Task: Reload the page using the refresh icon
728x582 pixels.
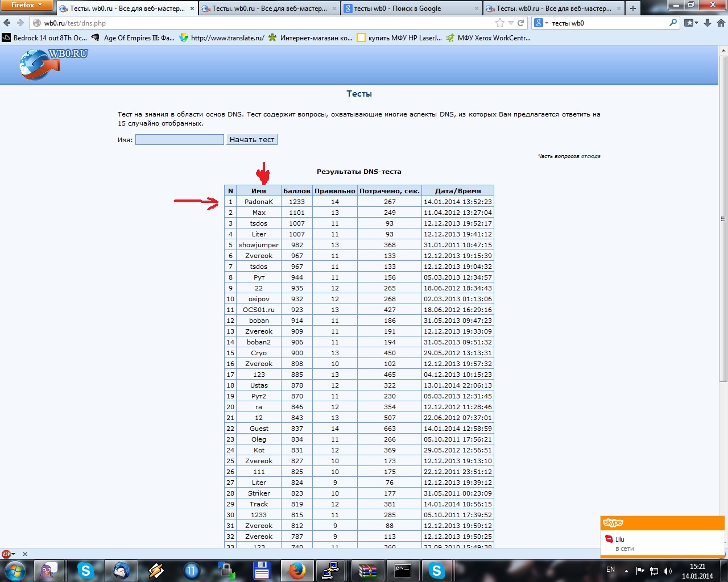Action: 520,23
